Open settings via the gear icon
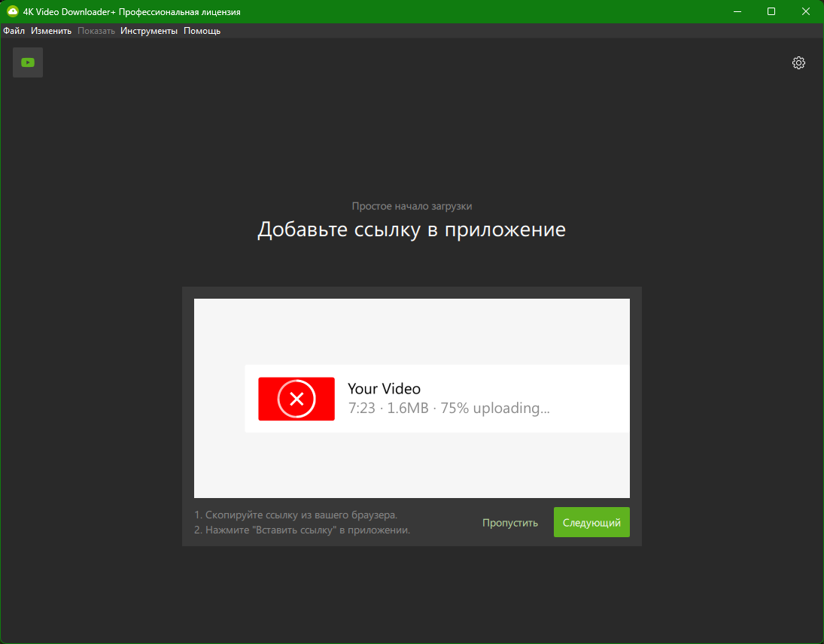Screen dimensions: 824x644 click(798, 63)
